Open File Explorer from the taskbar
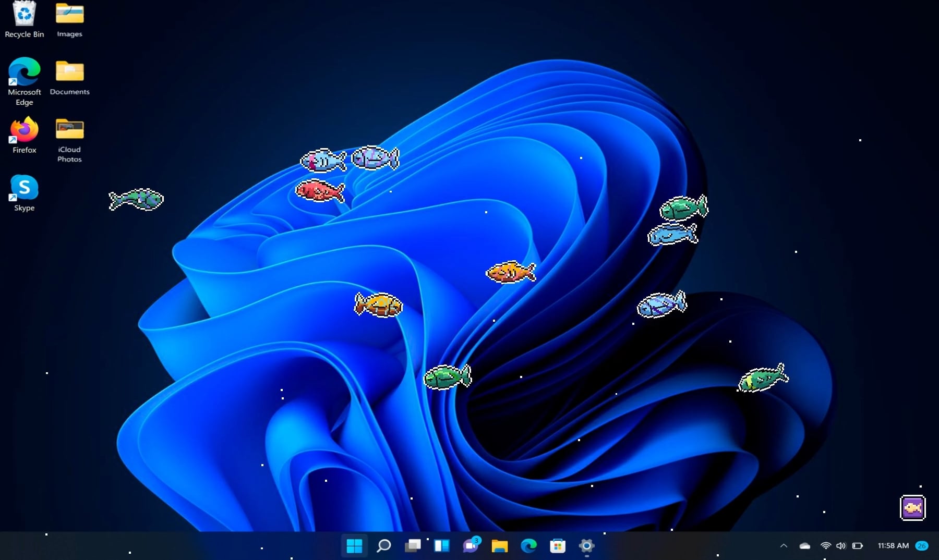The width and height of the screenshot is (939, 560). [x=499, y=545]
